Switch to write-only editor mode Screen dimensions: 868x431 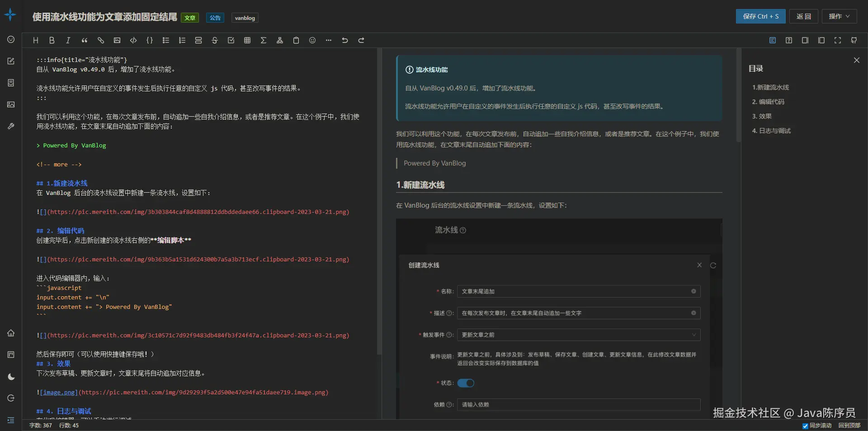tap(805, 40)
